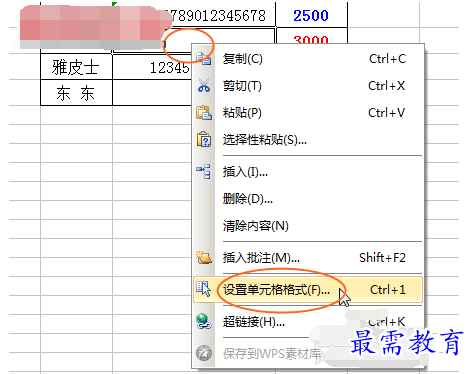Viewport: 472px width, 374px height.
Task: Click the Paste Special clipboard icon
Action: [x=204, y=139]
